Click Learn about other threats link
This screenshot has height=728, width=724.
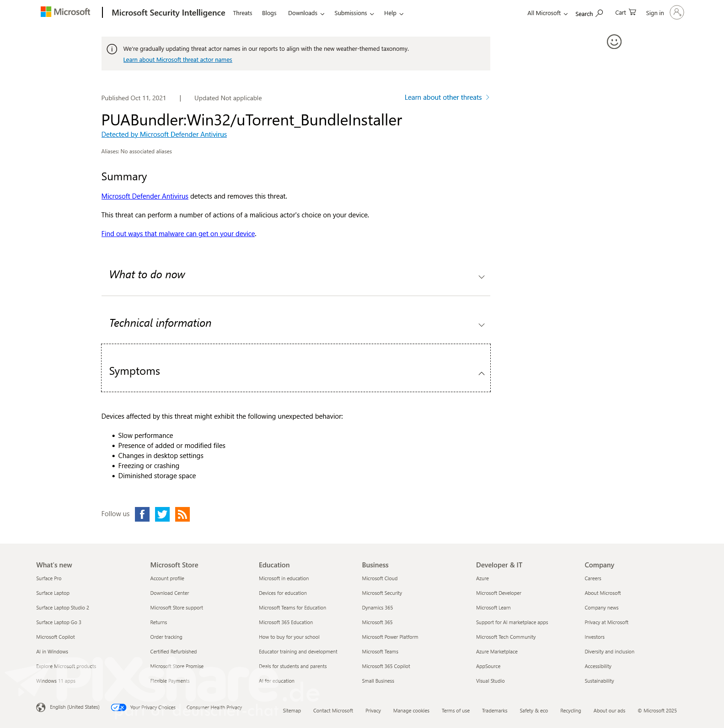click(447, 97)
